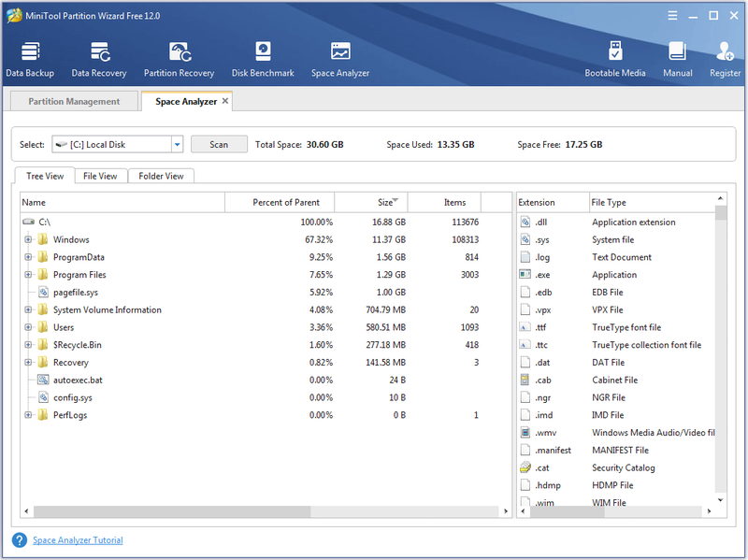Viewport: 748px width, 560px height.
Task: Open the Bootable Media builder
Action: coord(615,59)
